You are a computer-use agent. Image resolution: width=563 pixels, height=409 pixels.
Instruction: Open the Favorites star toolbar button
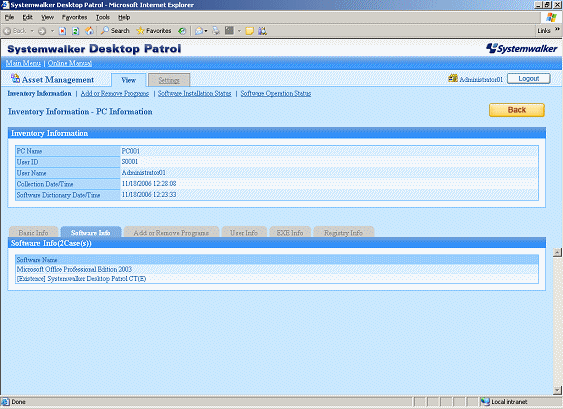(x=154, y=31)
